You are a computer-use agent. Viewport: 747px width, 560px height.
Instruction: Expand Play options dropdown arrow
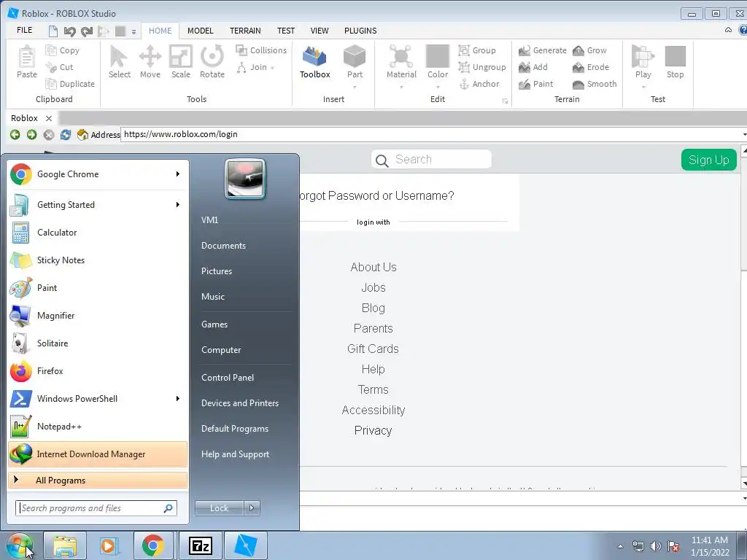coord(643,87)
